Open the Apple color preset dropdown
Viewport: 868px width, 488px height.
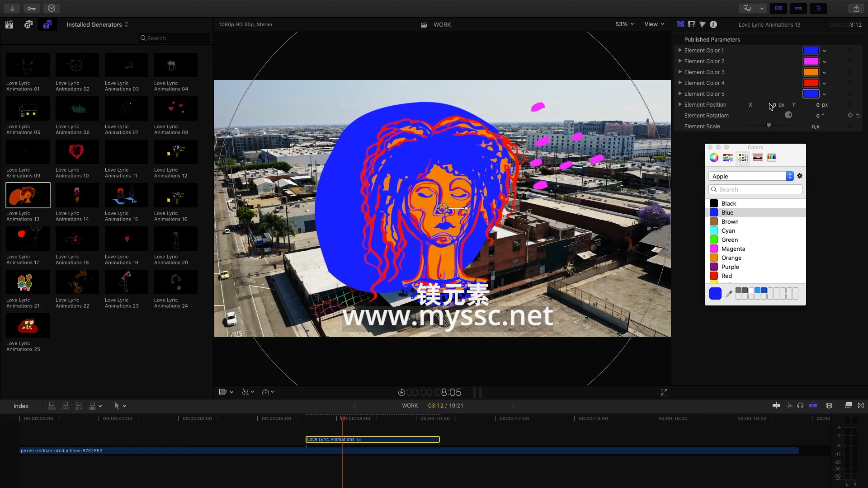click(790, 176)
